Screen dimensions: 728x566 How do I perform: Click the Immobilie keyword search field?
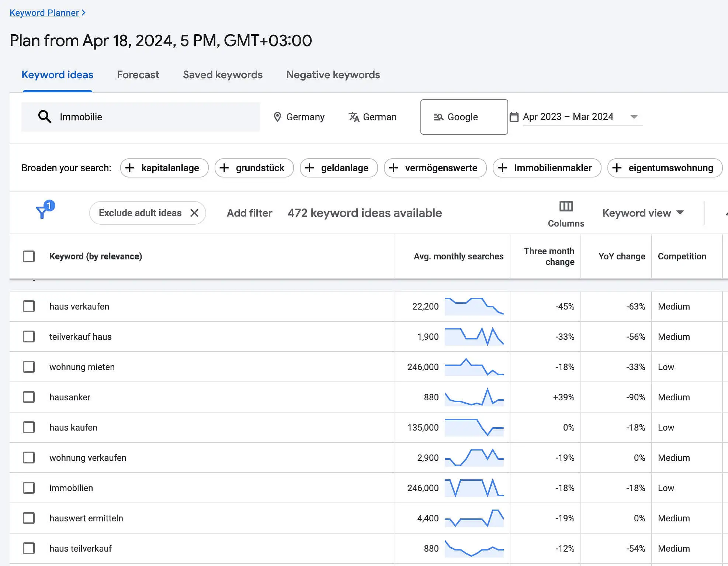click(141, 117)
